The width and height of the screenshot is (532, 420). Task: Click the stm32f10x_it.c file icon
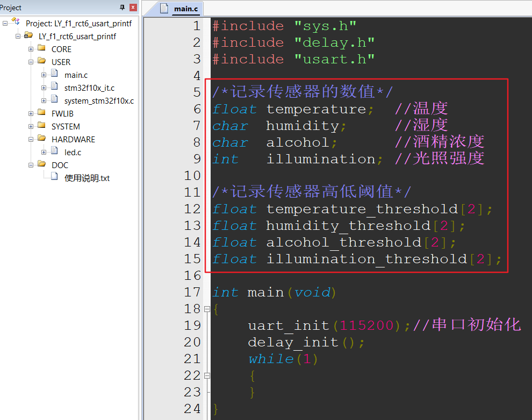coord(54,88)
